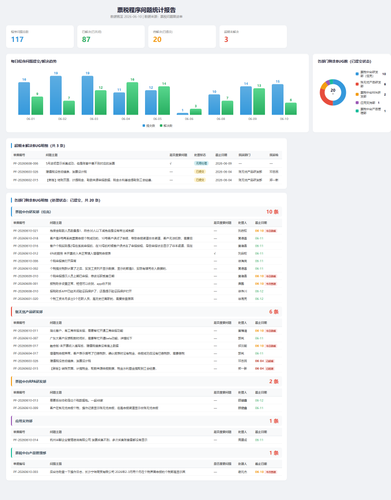Click the red '6 条' count label
Viewport: 391px width, 500px height.
pyautogui.click(x=274, y=312)
